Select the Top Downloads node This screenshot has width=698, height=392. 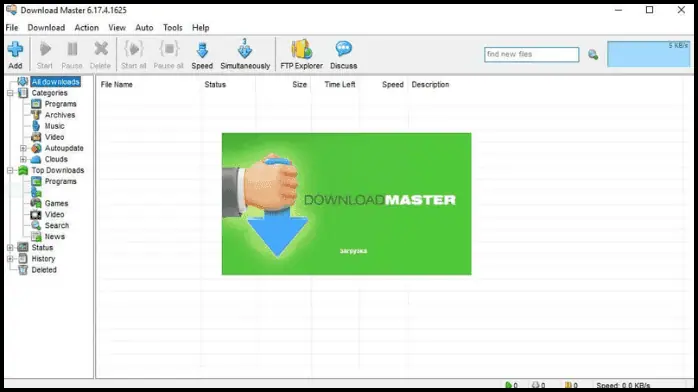tap(58, 170)
